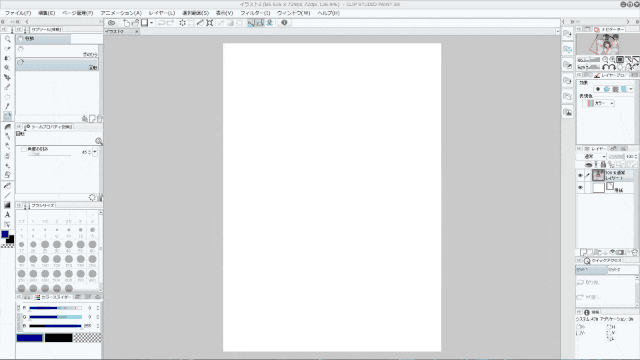The width and height of the screenshot is (640, 360).
Task: Click the Save icon in command bar
Action: tap(144, 23)
